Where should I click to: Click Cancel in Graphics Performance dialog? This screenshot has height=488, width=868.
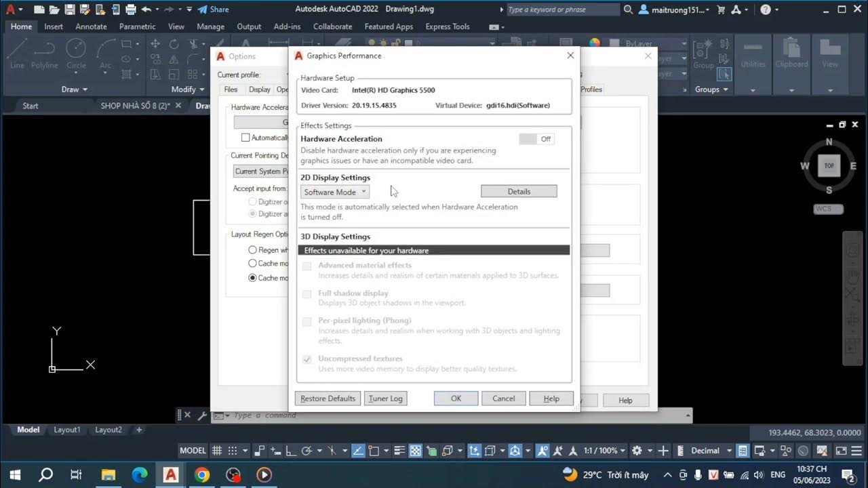pyautogui.click(x=504, y=399)
